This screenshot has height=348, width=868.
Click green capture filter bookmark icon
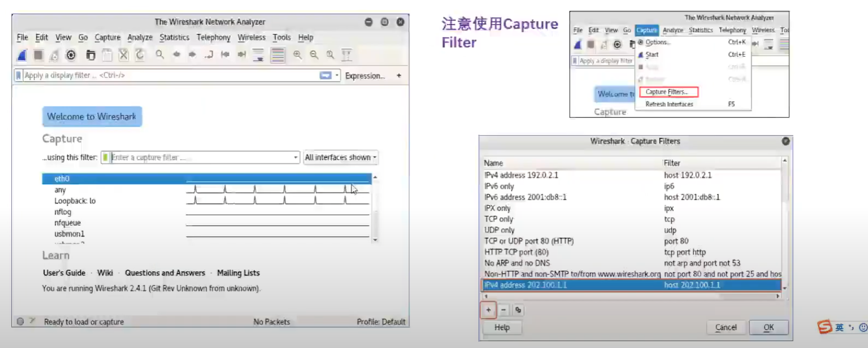coord(106,157)
